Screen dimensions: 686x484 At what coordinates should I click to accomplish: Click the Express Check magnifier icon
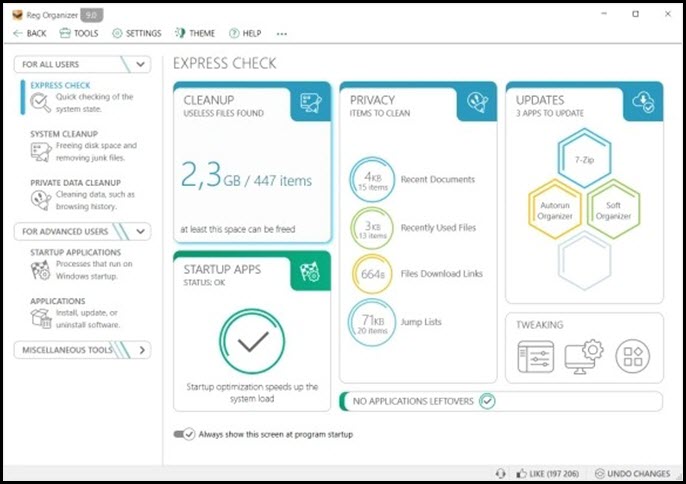pos(40,103)
